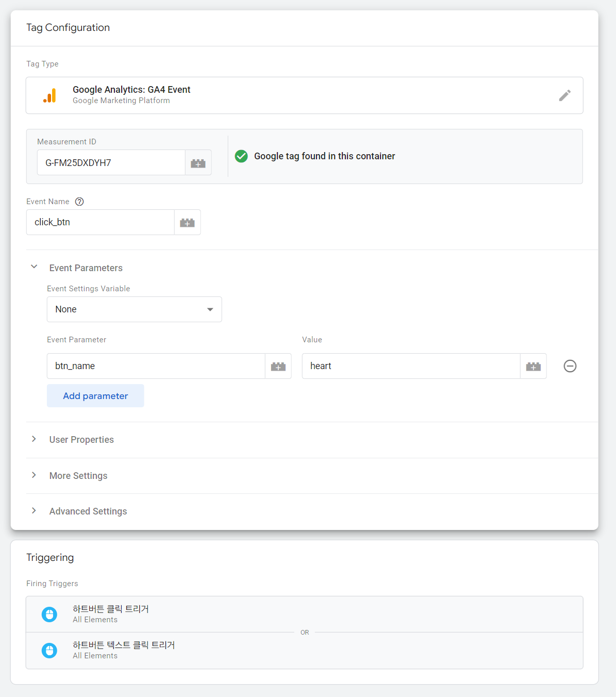
Task: Open variable picker for heart value field
Action: [x=533, y=366]
